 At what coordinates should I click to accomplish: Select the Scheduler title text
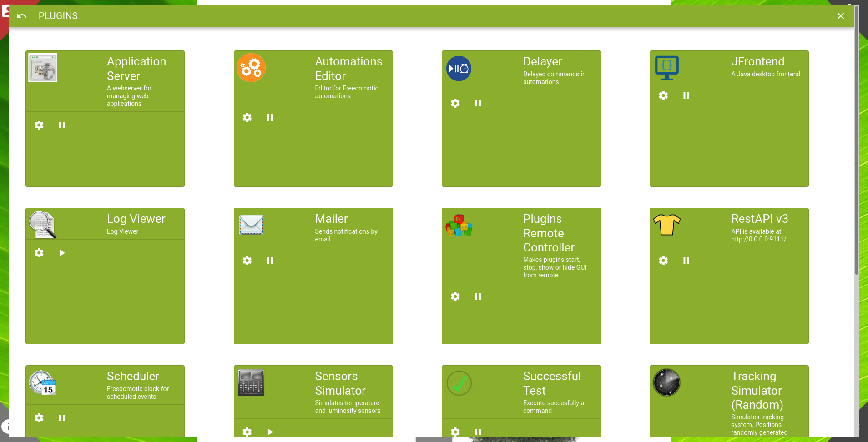[133, 376]
